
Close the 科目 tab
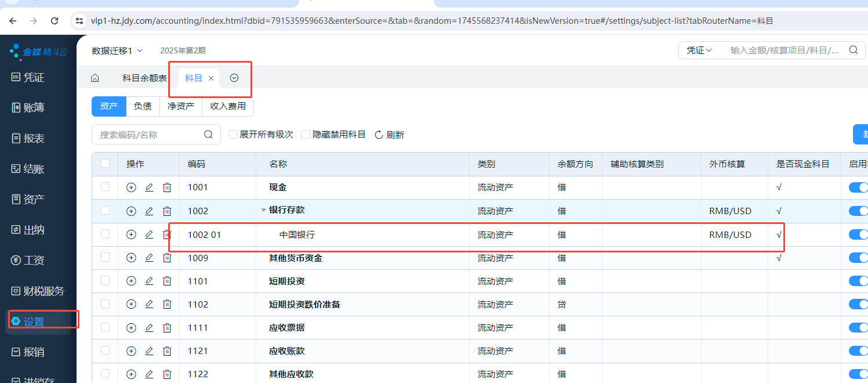(x=211, y=78)
